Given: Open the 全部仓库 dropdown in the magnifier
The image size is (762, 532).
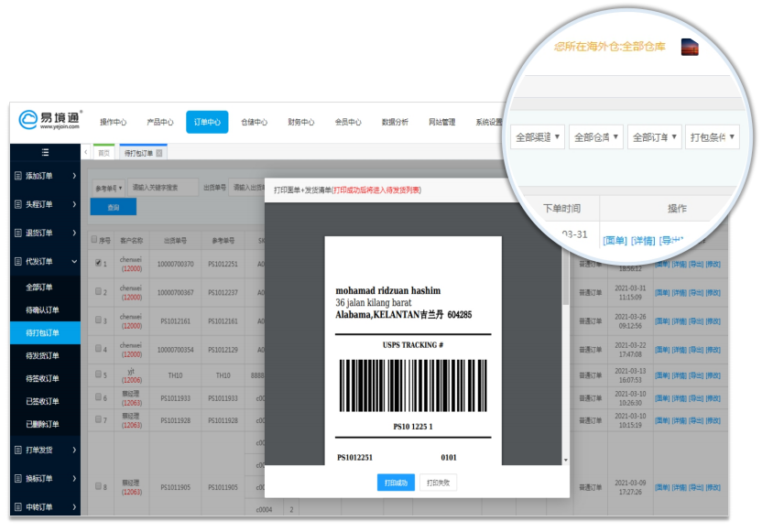Looking at the screenshot, I should coord(596,137).
